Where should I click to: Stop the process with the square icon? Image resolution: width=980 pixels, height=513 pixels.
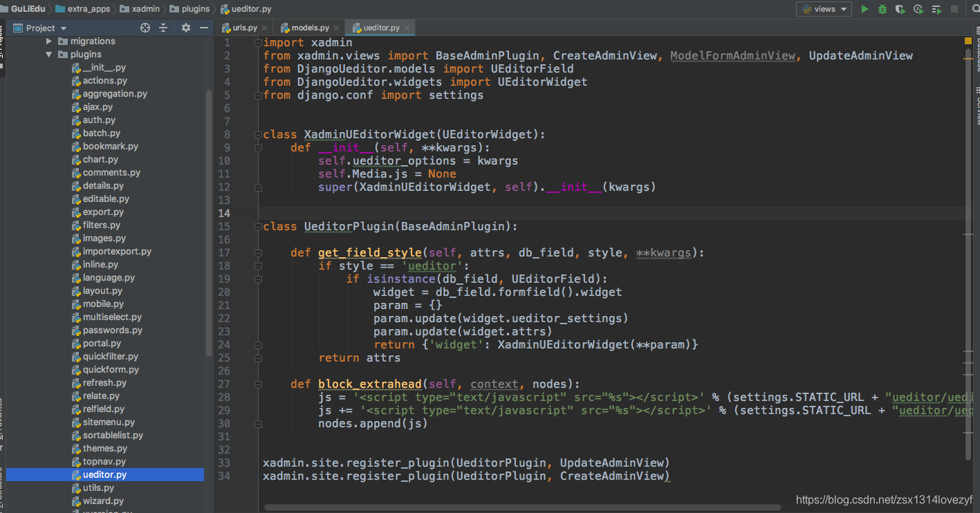(x=954, y=9)
